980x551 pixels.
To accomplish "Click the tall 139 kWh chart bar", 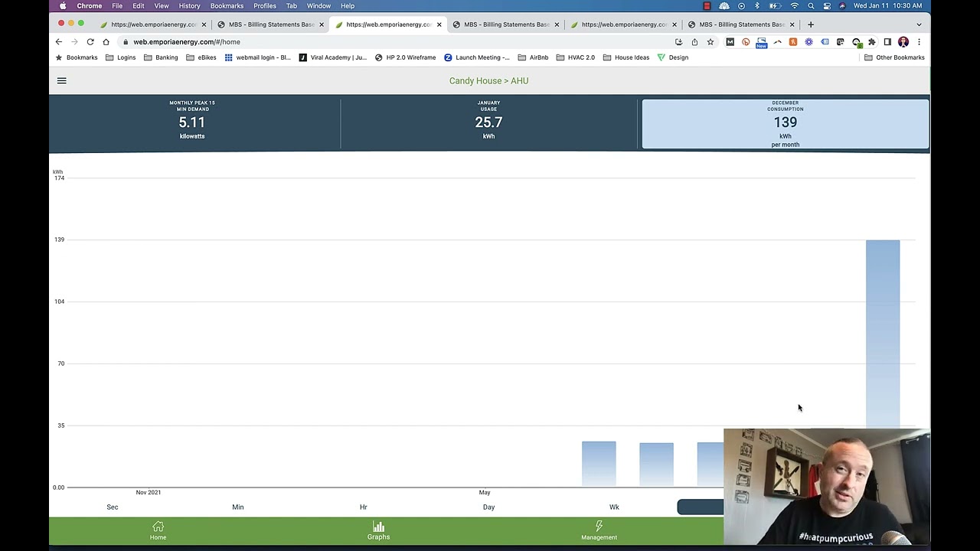I will (x=883, y=334).
